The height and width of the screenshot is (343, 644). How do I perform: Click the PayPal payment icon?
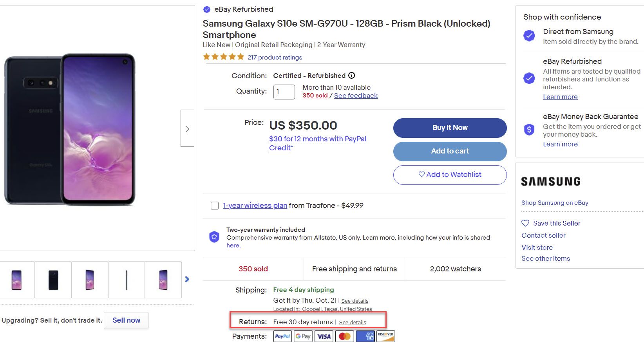click(282, 336)
